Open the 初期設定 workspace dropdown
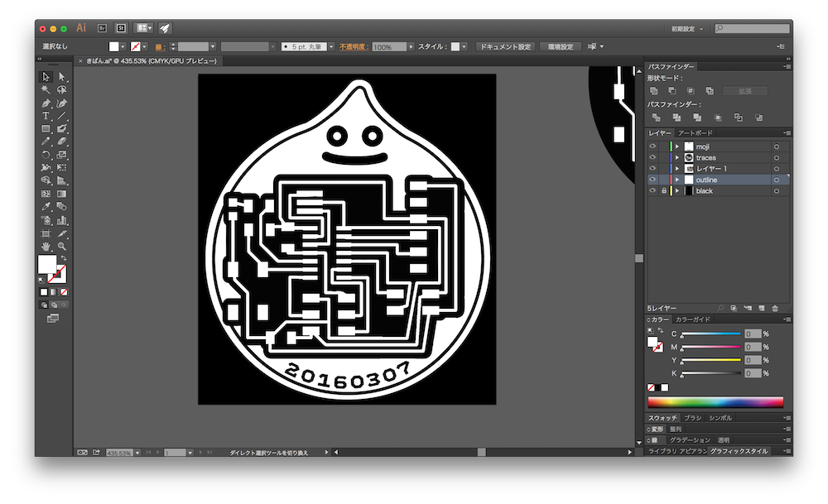 pyautogui.click(x=686, y=29)
